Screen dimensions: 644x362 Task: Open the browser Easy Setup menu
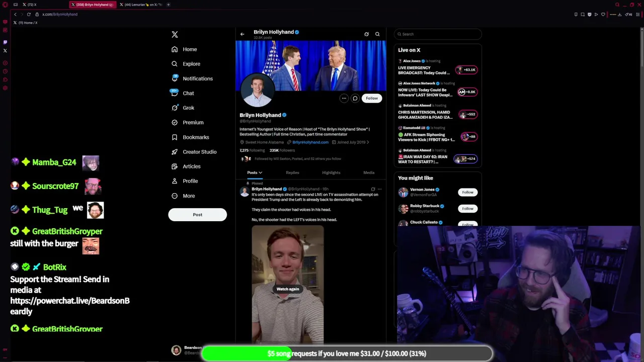[x=637, y=14]
